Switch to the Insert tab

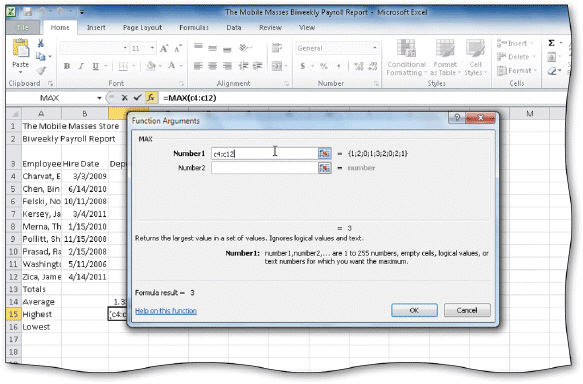click(x=96, y=28)
